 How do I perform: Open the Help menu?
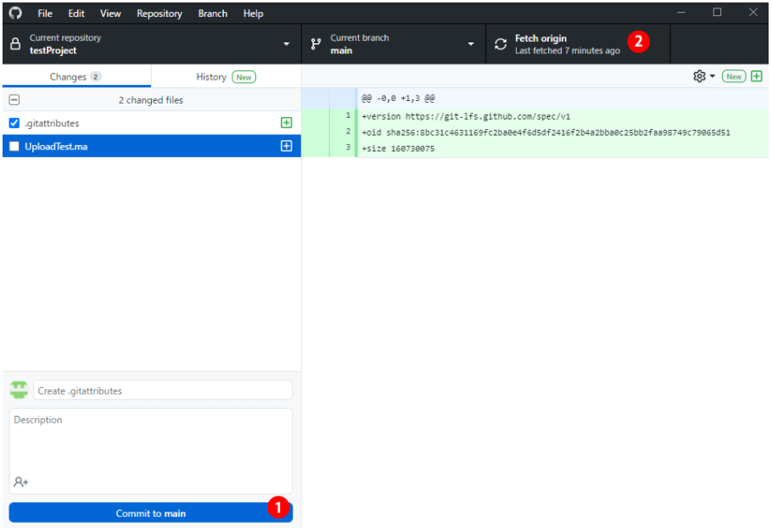[253, 14]
